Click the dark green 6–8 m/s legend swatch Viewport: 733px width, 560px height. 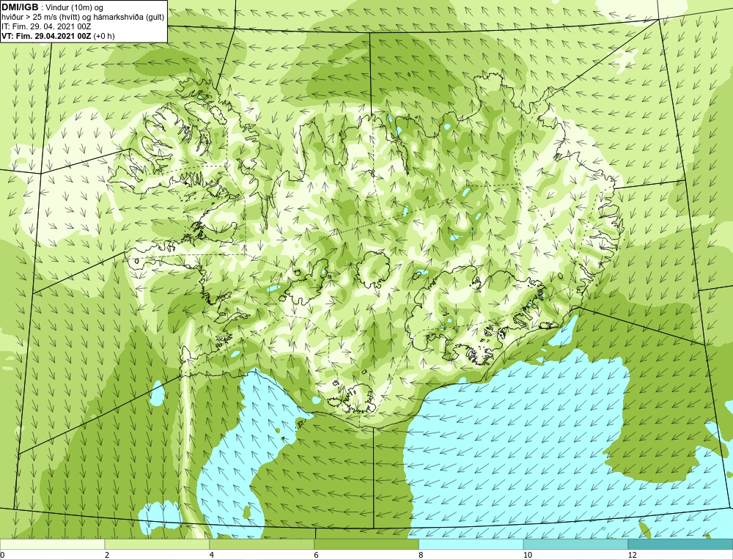(366, 544)
